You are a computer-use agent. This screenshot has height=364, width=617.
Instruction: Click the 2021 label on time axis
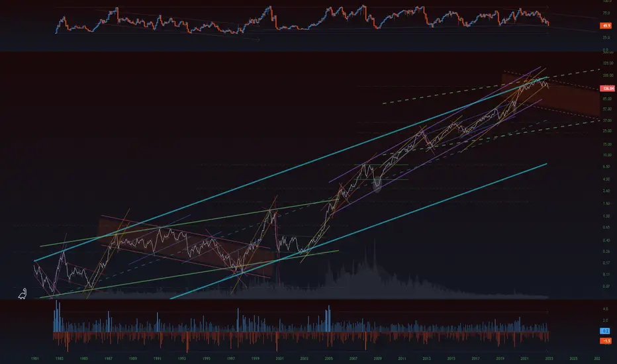click(524, 359)
